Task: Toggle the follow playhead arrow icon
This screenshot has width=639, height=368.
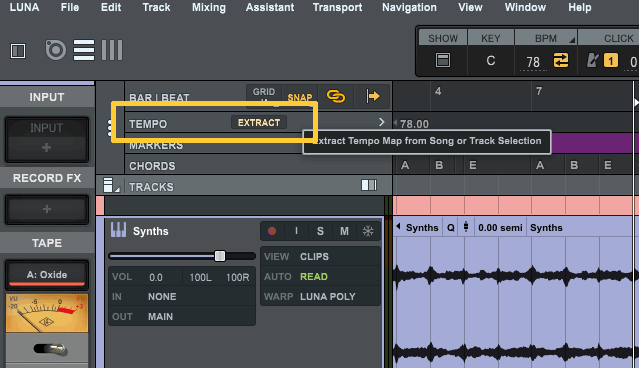Action: 372,97
